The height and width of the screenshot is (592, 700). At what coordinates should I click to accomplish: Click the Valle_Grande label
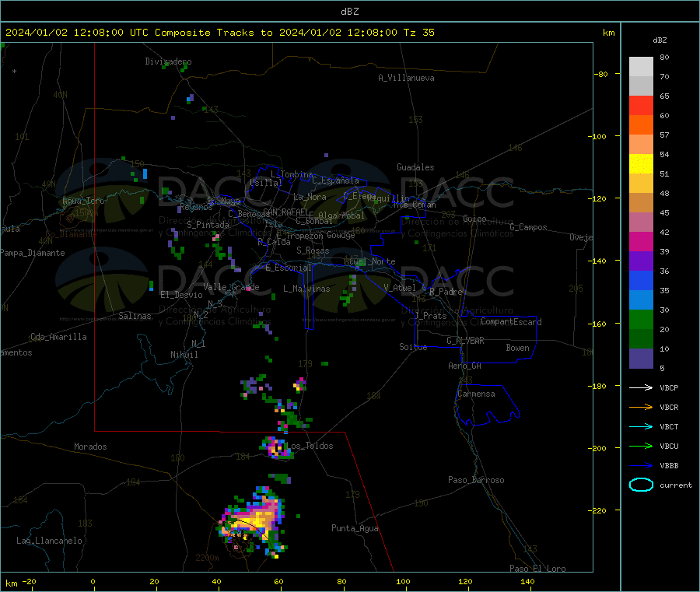coord(231,287)
